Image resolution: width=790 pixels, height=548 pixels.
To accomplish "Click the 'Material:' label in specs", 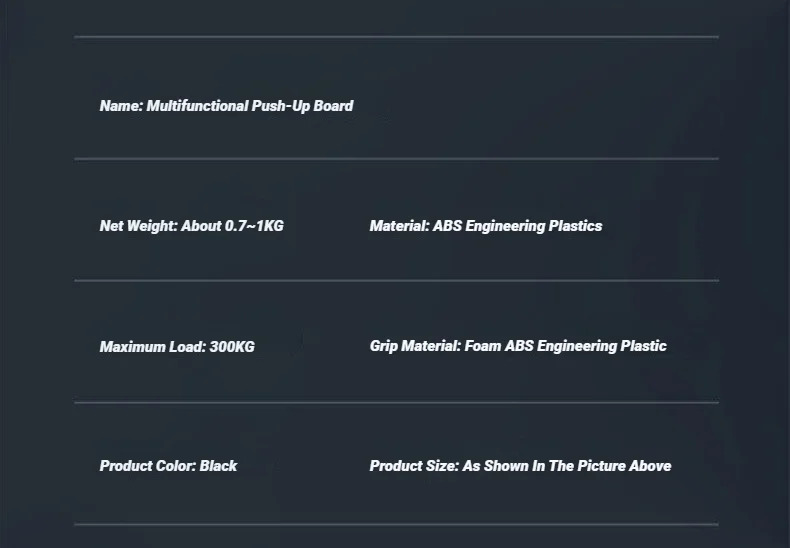I will [399, 226].
